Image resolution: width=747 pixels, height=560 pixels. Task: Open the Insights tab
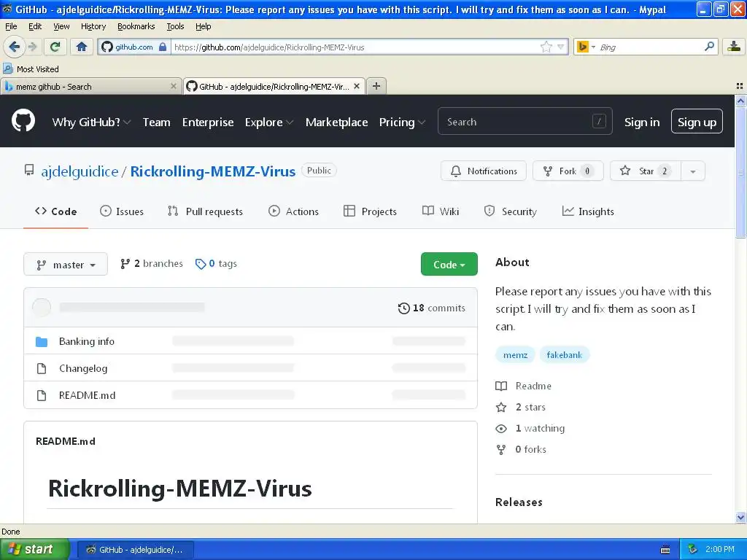pos(589,211)
